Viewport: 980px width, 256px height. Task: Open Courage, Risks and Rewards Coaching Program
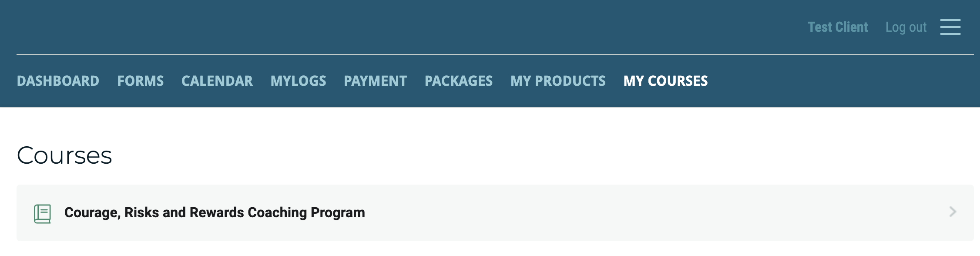pos(215,212)
